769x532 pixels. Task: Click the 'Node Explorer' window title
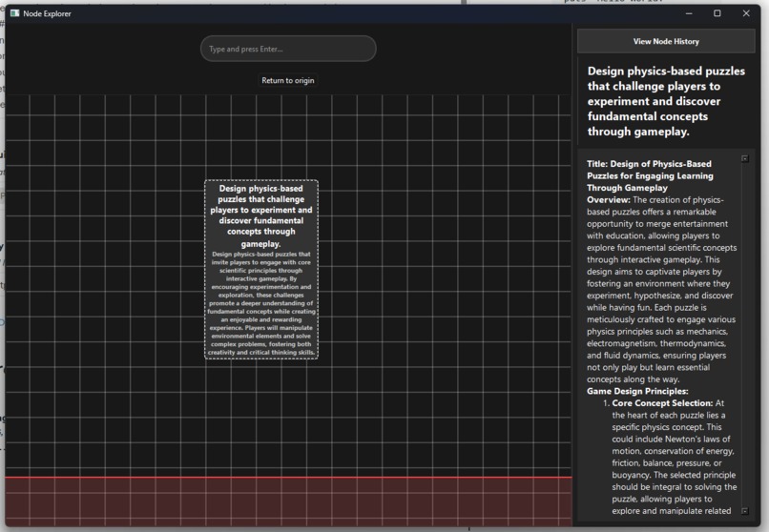pos(47,13)
